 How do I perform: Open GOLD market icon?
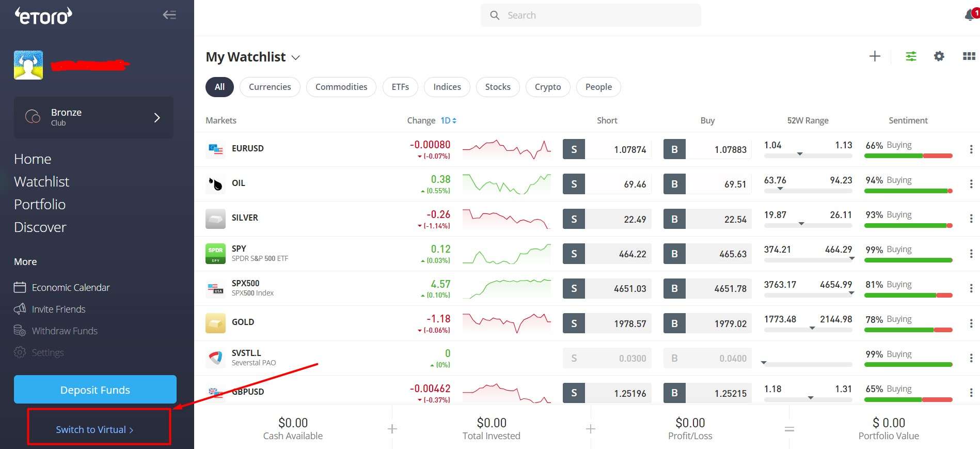(215, 323)
